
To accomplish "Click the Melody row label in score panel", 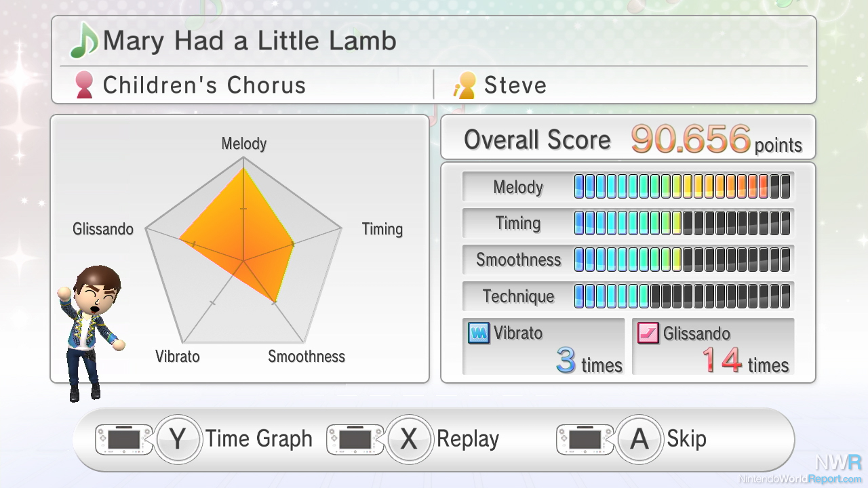I will 518,187.
